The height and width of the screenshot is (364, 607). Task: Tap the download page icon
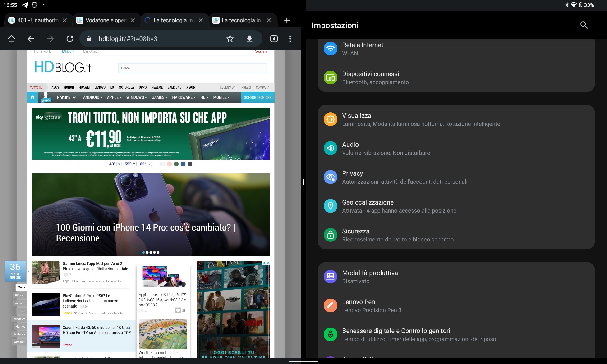[x=249, y=39]
